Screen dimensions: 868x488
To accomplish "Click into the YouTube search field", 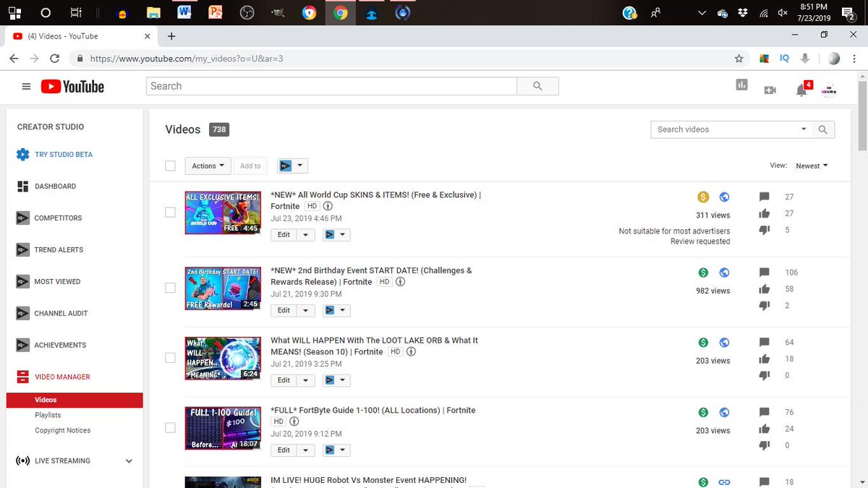I will [x=332, y=86].
